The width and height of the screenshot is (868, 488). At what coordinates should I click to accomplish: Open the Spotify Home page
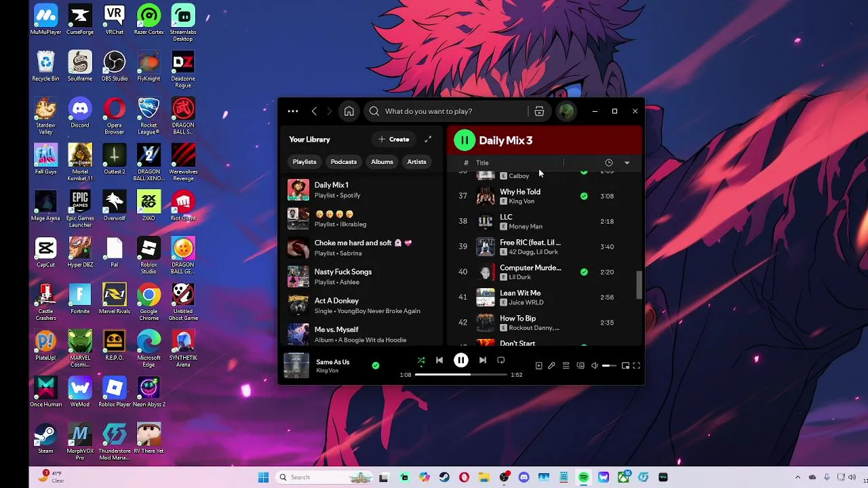coord(349,111)
